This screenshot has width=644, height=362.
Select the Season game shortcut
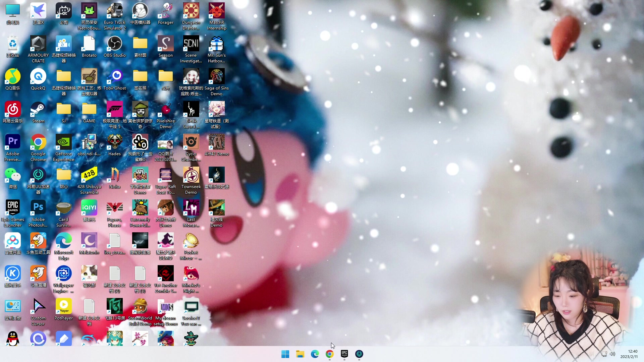pyautogui.click(x=166, y=47)
